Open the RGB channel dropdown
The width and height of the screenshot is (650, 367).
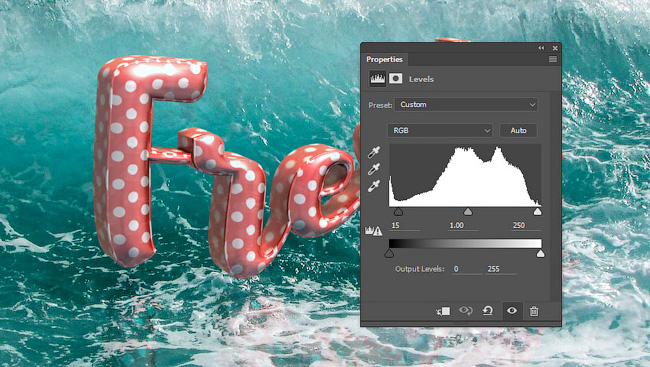pyautogui.click(x=440, y=130)
